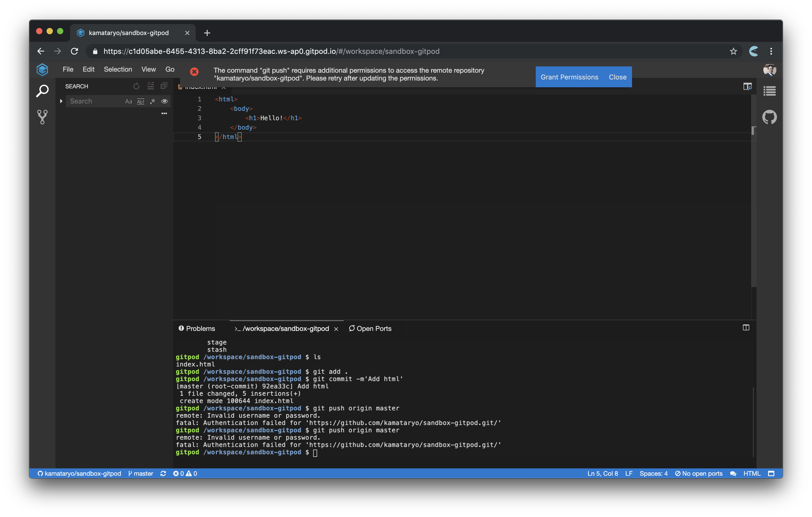Clear the search results
The height and width of the screenshot is (517, 812).
(150, 86)
